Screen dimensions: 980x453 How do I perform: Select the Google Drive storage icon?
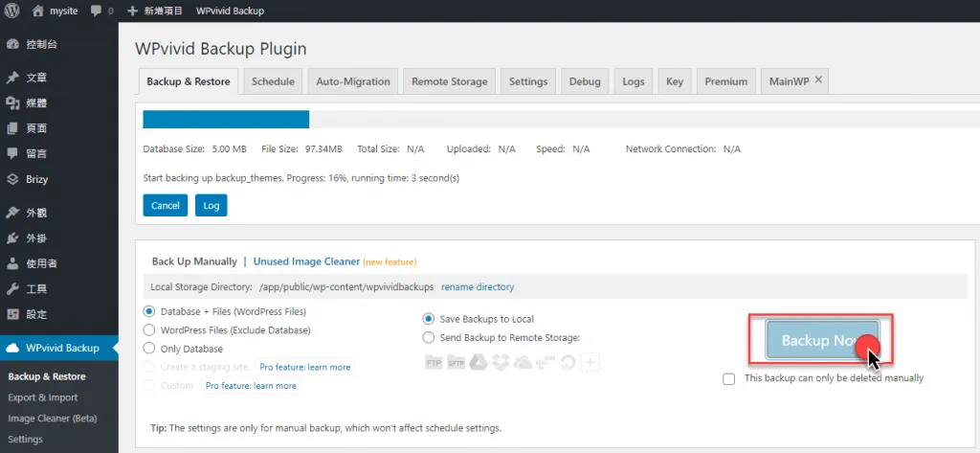(x=479, y=362)
